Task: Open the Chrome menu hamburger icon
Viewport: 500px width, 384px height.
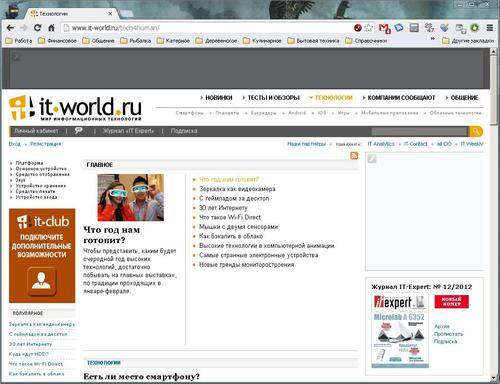Action: pos(490,28)
